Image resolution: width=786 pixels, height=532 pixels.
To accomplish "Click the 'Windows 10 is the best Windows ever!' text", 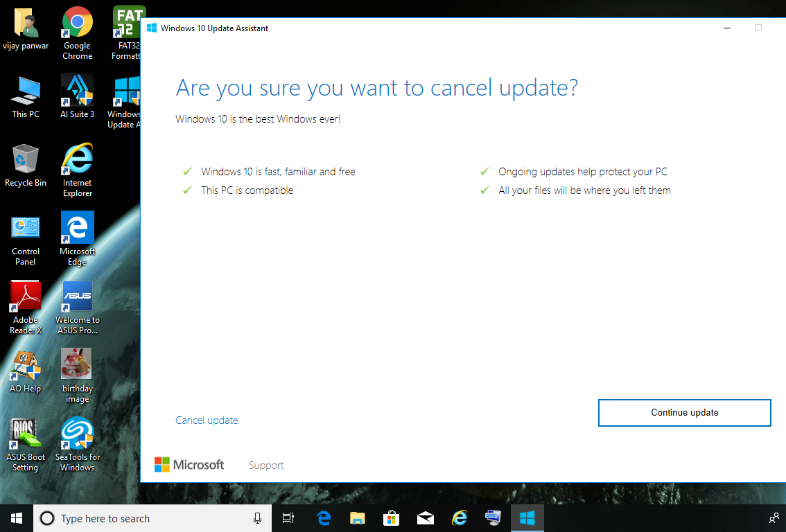I will click(x=258, y=119).
